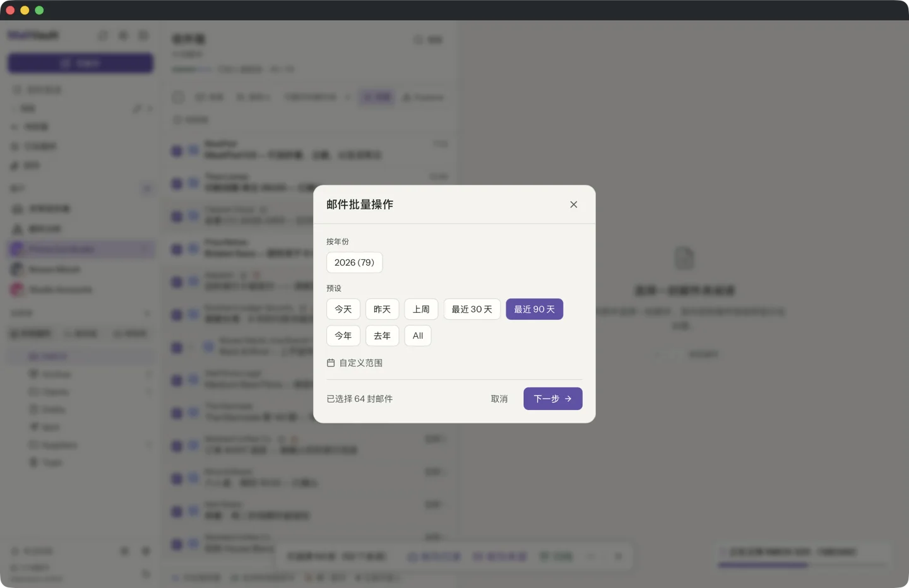Click the calendar icon beside 自定义范围

coord(331,363)
